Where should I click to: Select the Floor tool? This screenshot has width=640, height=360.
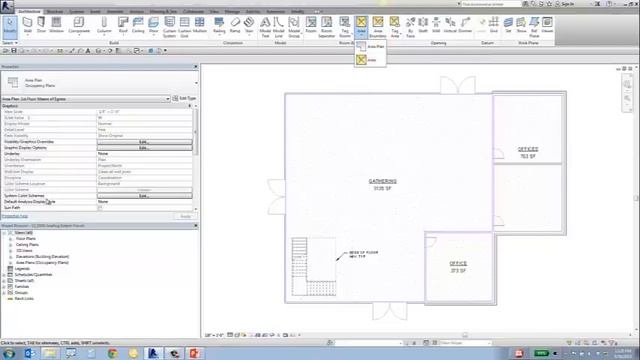153,25
